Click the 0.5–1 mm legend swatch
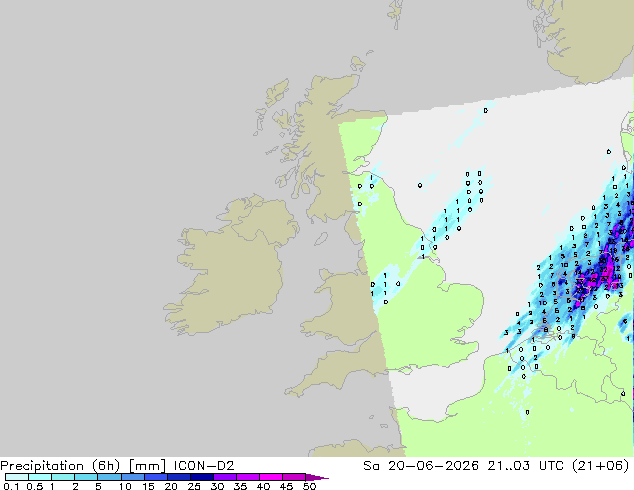 [40, 477]
